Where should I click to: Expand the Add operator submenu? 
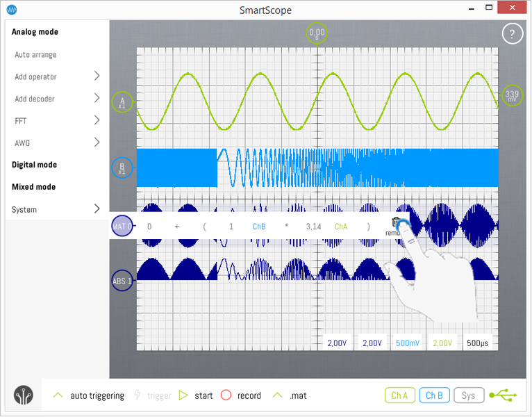(97, 76)
